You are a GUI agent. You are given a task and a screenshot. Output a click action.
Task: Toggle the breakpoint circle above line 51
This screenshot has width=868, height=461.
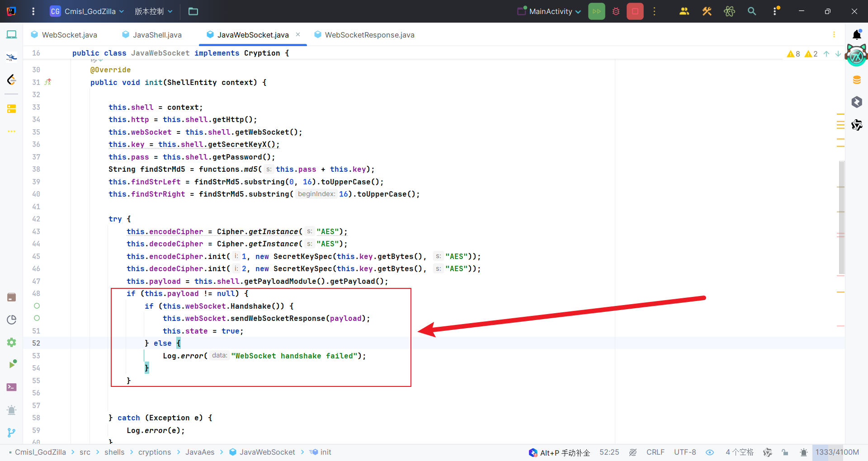(x=37, y=318)
